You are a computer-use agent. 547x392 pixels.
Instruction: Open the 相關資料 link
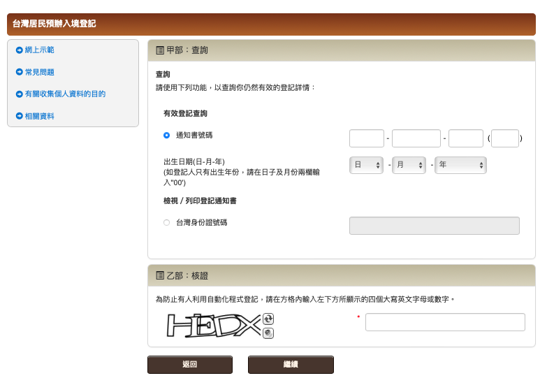click(39, 116)
